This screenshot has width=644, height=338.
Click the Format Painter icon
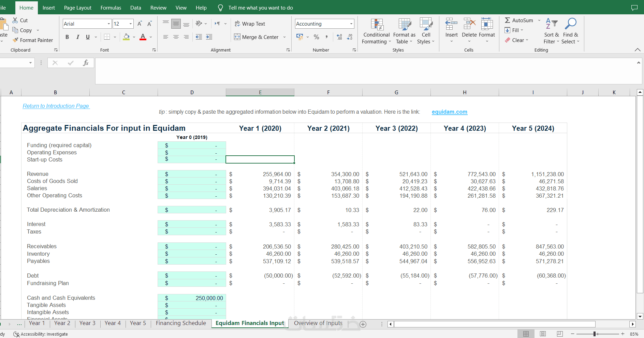click(15, 40)
